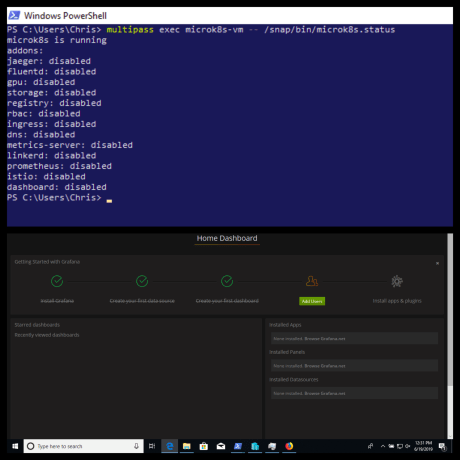Click the 'gpu: disabled' line
This screenshot has width=460, height=460.
pyautogui.click(x=41, y=82)
